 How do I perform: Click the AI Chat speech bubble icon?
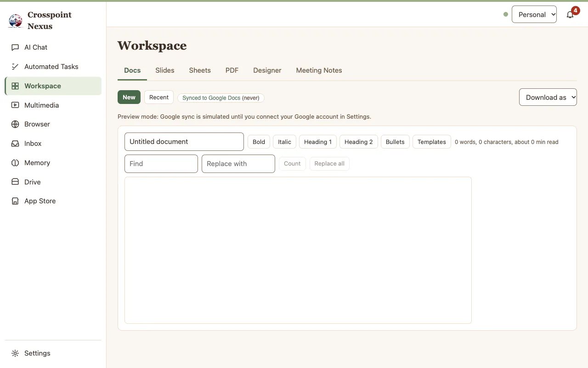point(15,47)
